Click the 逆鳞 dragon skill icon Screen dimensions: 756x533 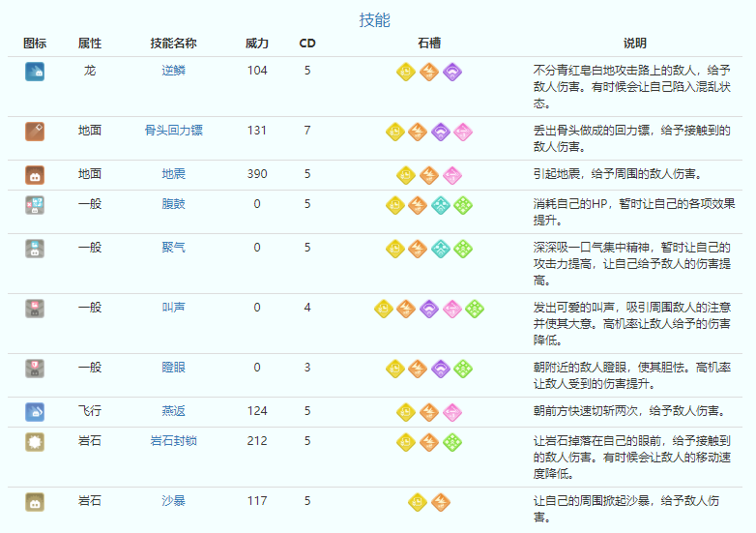tap(35, 72)
